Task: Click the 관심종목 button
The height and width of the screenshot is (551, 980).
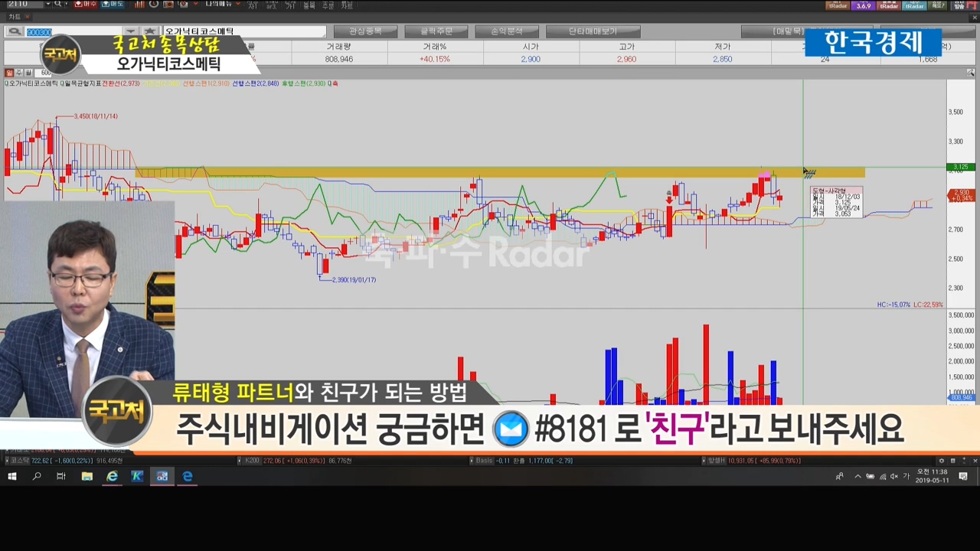Action: [365, 32]
